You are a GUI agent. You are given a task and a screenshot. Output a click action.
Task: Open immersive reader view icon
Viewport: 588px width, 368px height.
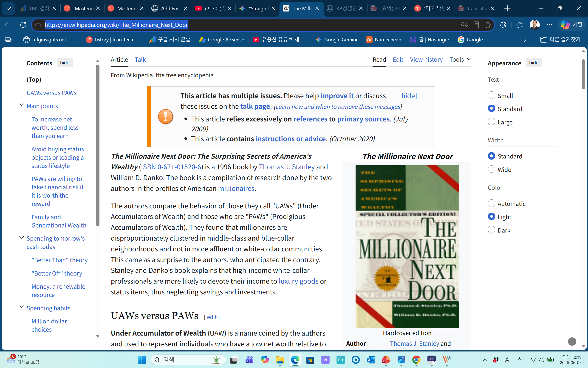click(476, 25)
